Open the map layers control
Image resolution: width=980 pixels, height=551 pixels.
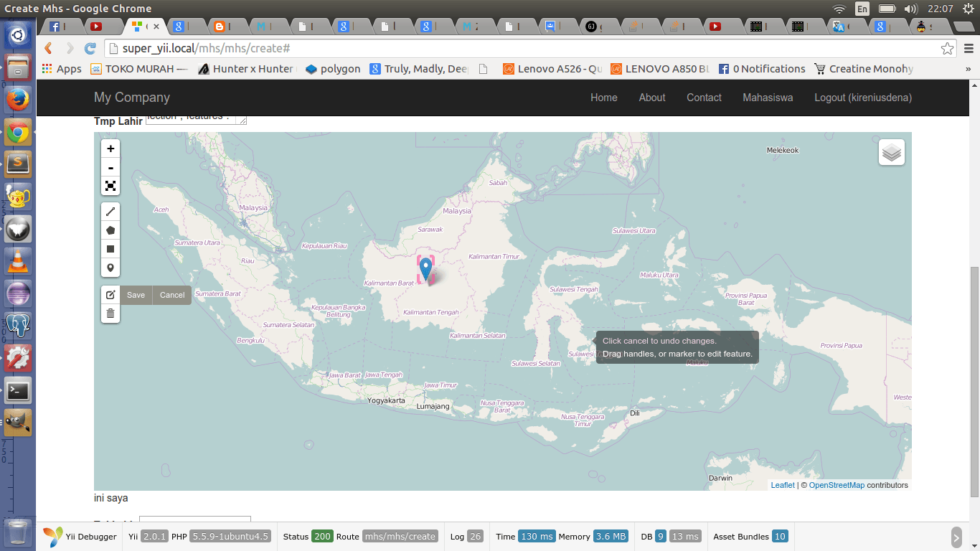point(892,152)
